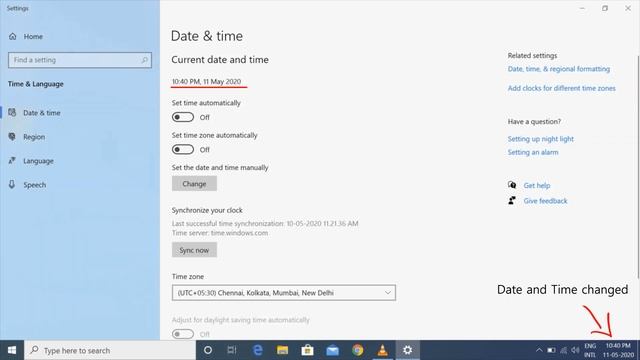Open Task View from the taskbar
This screenshot has height=360, width=640.
(x=232, y=350)
